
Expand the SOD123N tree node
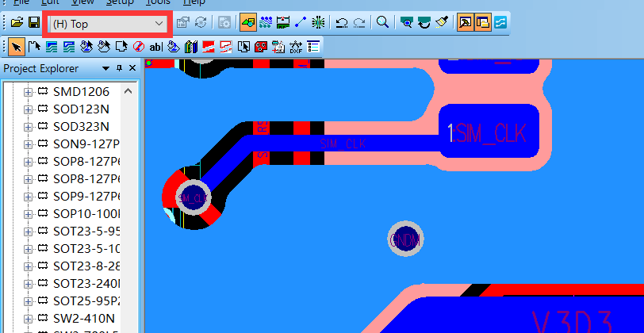(28, 109)
